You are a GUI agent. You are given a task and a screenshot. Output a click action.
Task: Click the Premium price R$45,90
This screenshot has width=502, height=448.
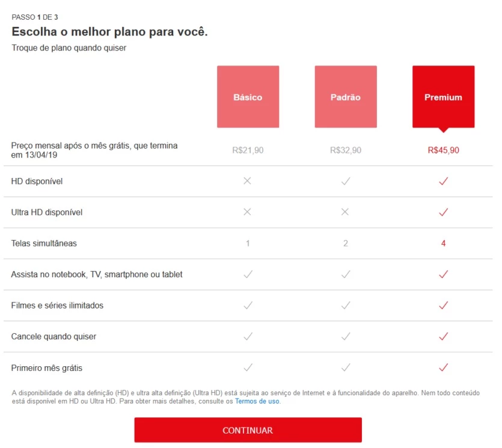pyautogui.click(x=444, y=150)
